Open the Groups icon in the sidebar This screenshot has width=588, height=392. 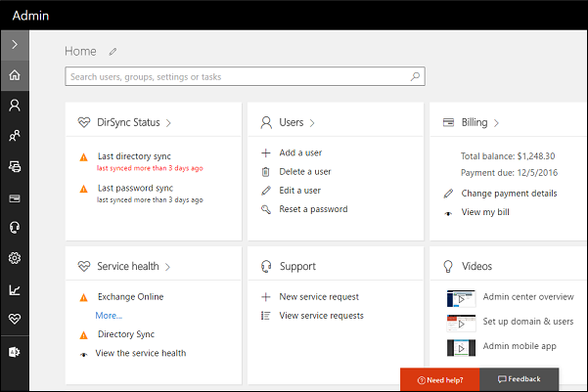[x=15, y=136]
